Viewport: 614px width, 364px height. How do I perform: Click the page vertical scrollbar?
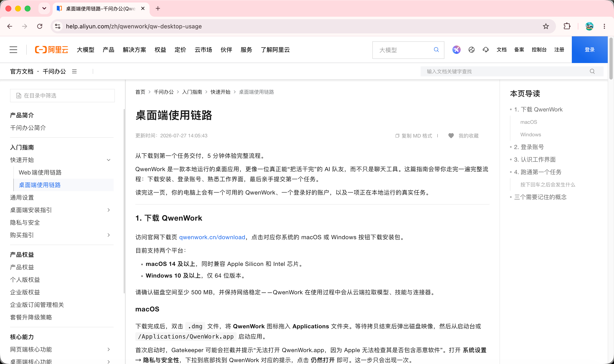[x=611, y=59]
